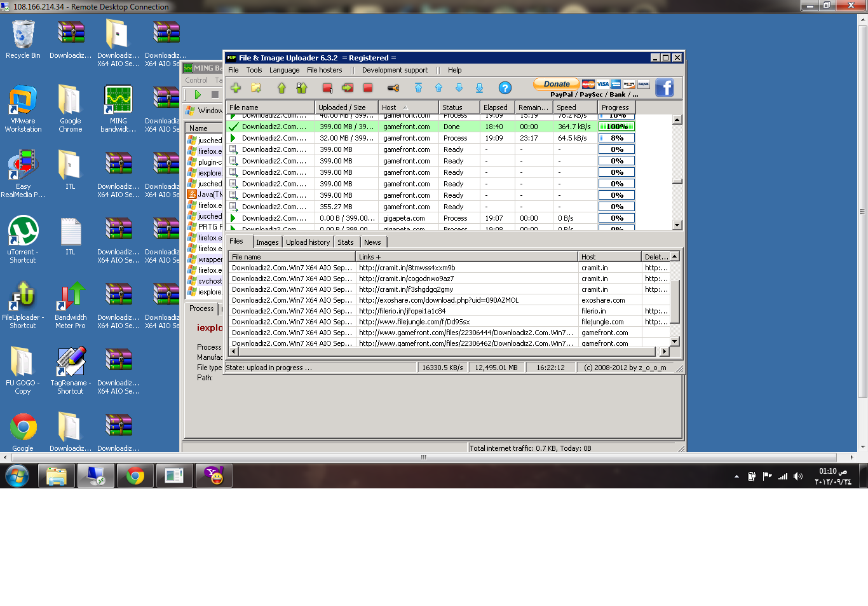Switch to the Images tab

pos(267,242)
